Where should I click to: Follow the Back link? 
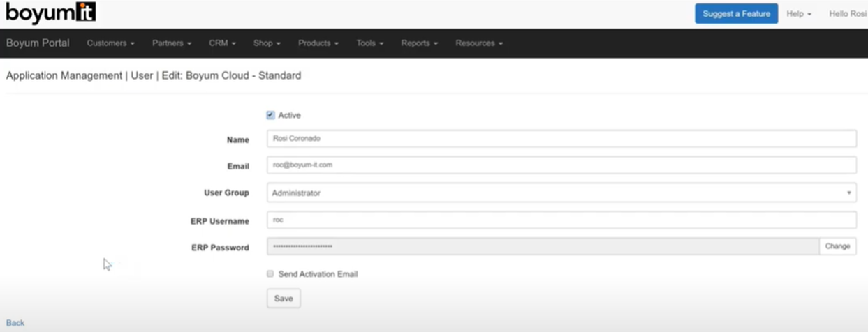pyautogui.click(x=15, y=323)
